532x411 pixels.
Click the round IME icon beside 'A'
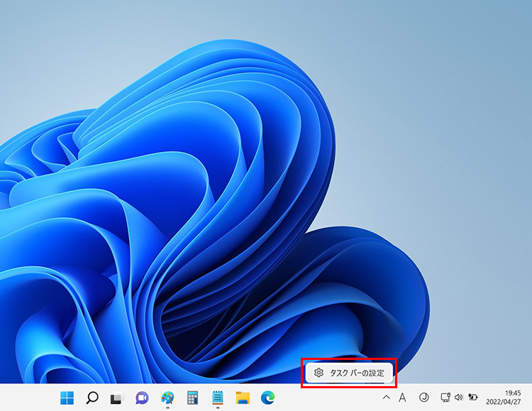424,398
